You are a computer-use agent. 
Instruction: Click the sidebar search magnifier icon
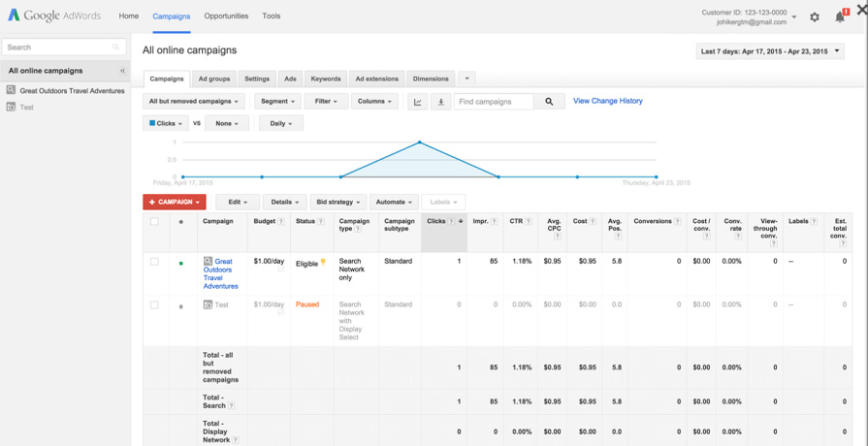(x=115, y=48)
